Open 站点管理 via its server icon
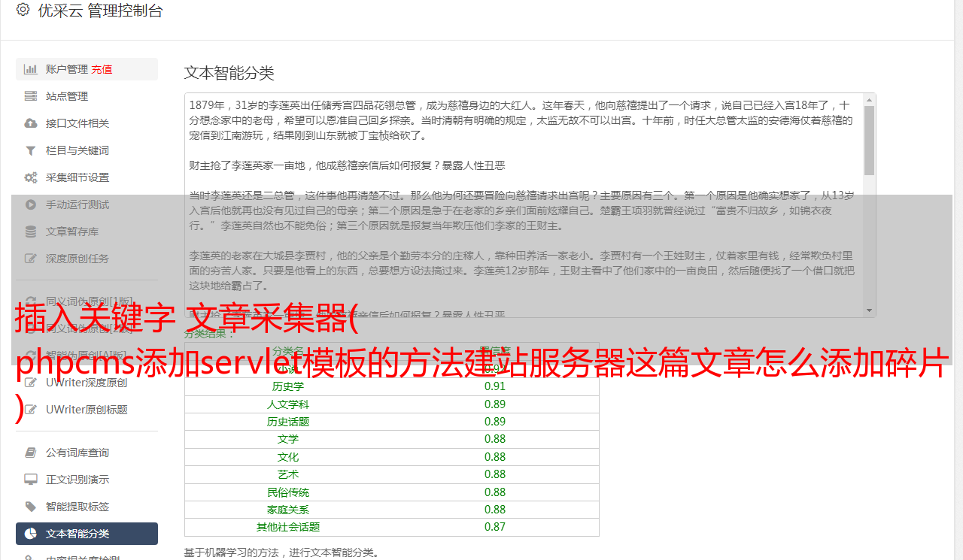This screenshot has width=963, height=560. pos(31,96)
